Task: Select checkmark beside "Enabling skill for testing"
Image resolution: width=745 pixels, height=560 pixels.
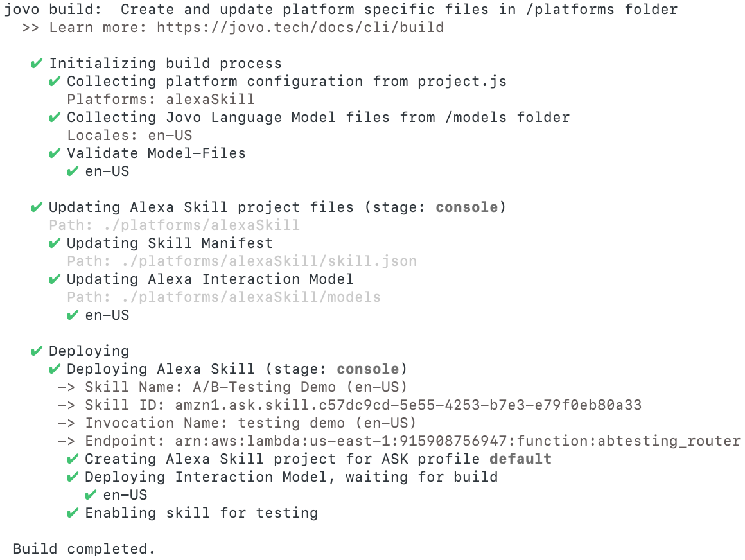Action: point(73,513)
